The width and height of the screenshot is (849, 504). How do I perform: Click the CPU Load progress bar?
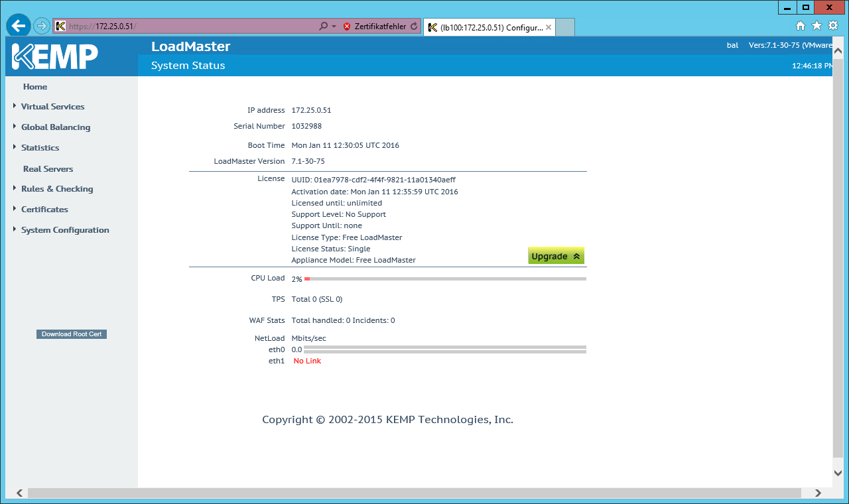point(445,279)
